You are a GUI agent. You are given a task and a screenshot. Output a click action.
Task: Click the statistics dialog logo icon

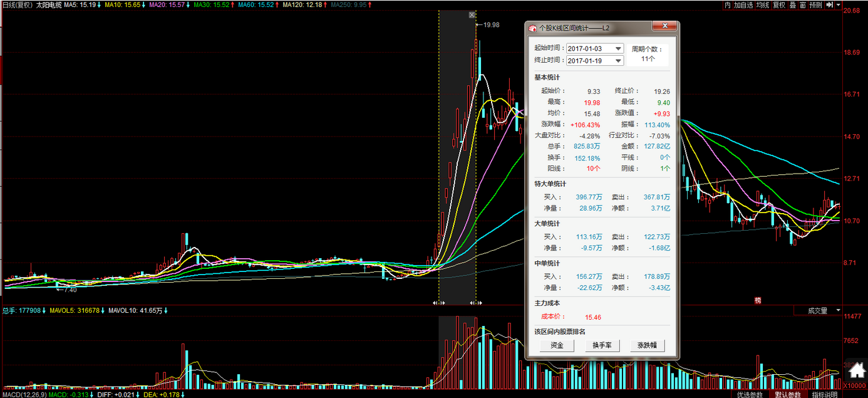(532, 28)
